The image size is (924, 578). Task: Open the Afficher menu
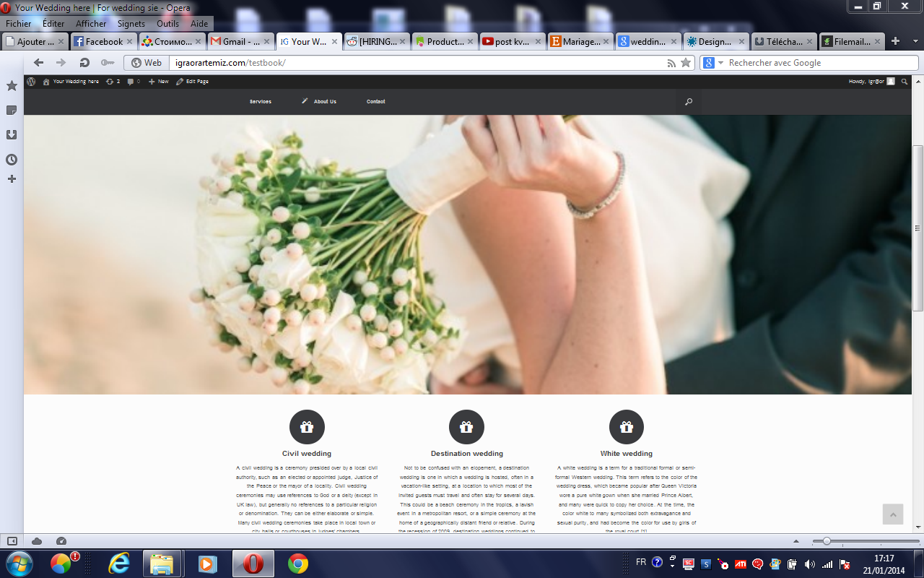tap(91, 24)
